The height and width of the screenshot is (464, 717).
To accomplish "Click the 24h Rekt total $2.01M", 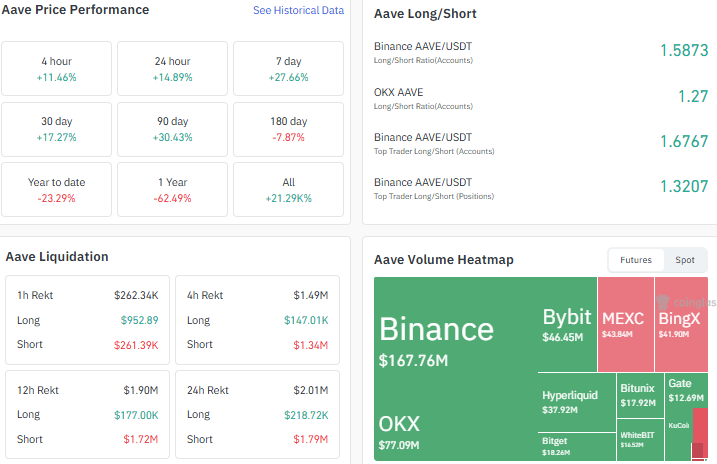I will pos(310,390).
